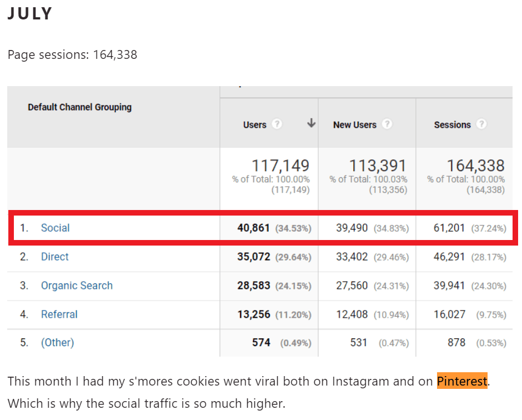Viewport: 522px width, 420px height.
Task: Click the Referral sessions value 16,027
Action: coord(449,314)
